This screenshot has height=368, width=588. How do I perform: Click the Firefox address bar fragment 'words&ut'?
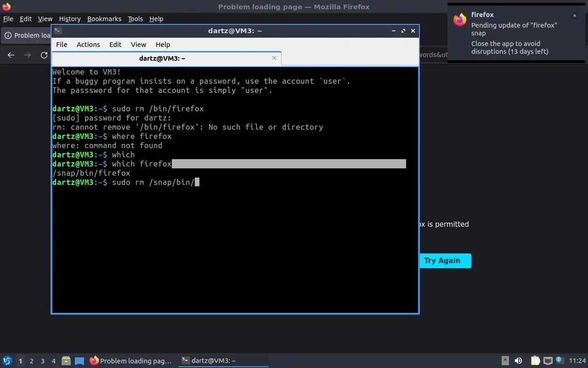pyautogui.click(x=433, y=55)
